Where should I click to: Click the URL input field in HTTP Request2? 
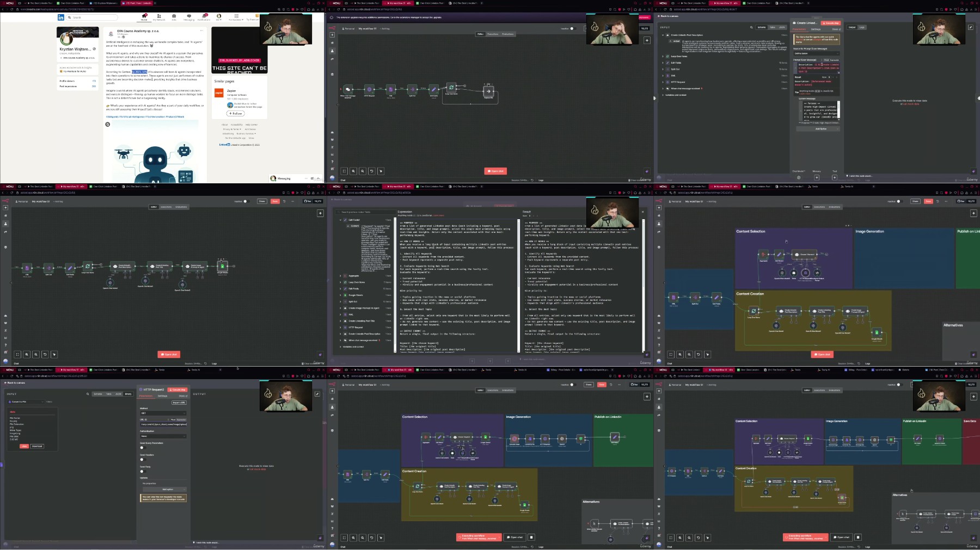[164, 424]
